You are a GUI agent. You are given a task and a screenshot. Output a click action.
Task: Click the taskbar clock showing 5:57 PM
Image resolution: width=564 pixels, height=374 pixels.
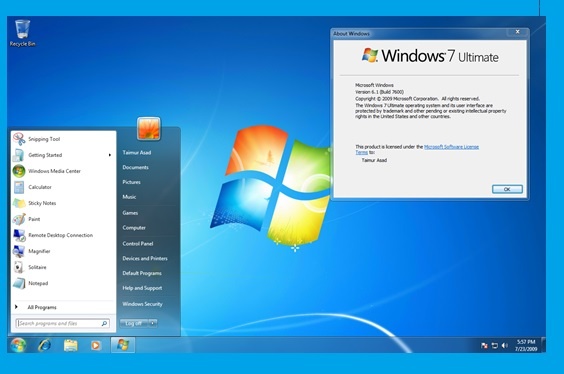(x=526, y=345)
